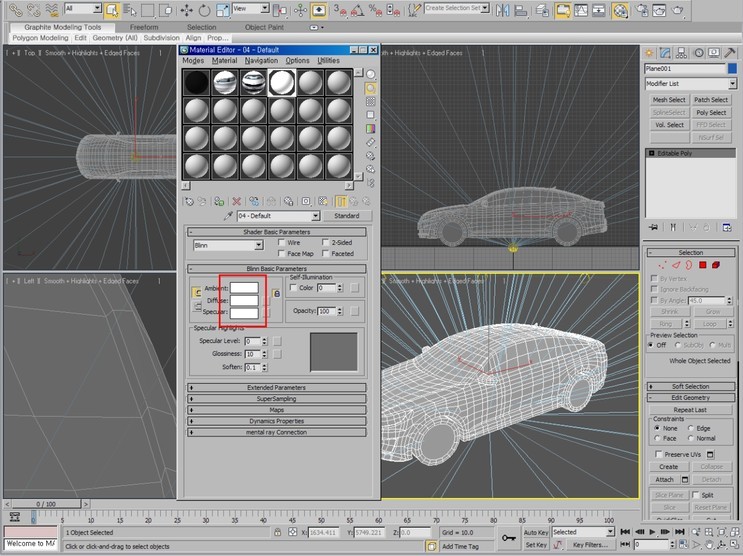Click the Put to Library icon
This screenshot has width=743, height=556.
(x=289, y=201)
